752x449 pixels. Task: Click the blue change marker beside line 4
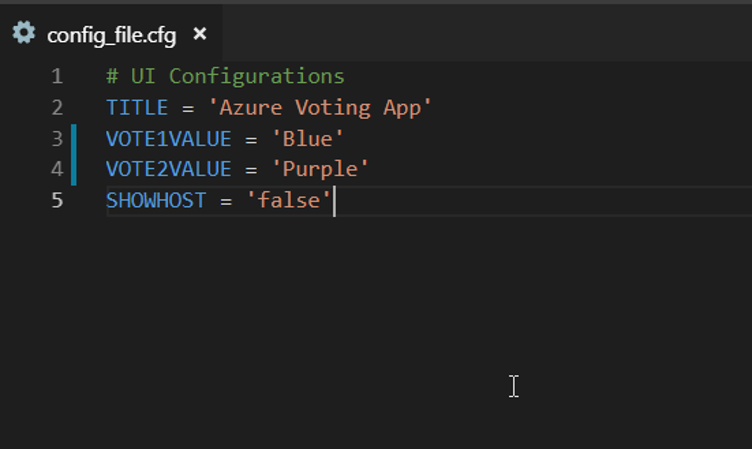tap(74, 169)
